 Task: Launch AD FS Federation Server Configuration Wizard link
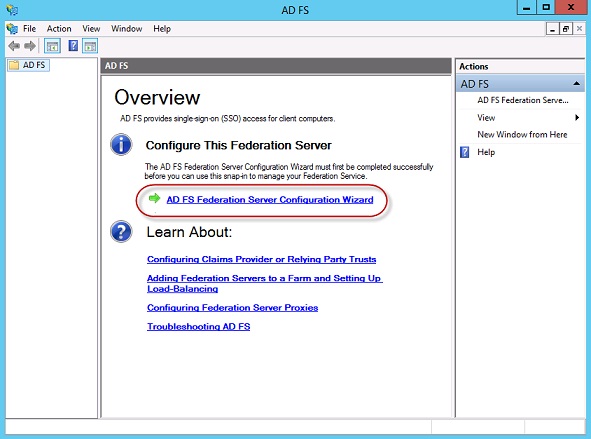pyautogui.click(x=270, y=200)
